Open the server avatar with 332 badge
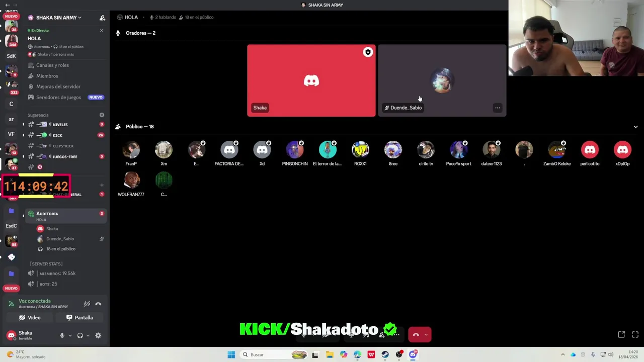Image resolution: width=644 pixels, height=362 pixels. point(11,87)
